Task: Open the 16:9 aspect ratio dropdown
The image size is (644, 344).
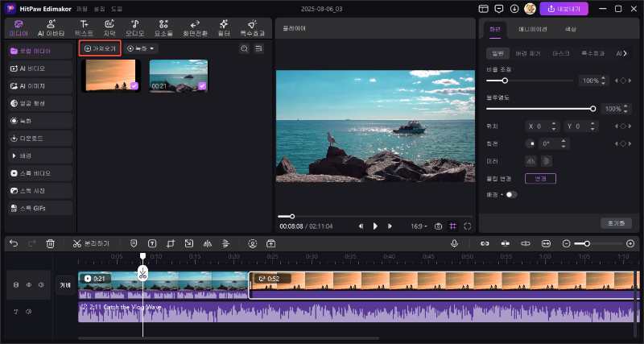Action: [419, 226]
